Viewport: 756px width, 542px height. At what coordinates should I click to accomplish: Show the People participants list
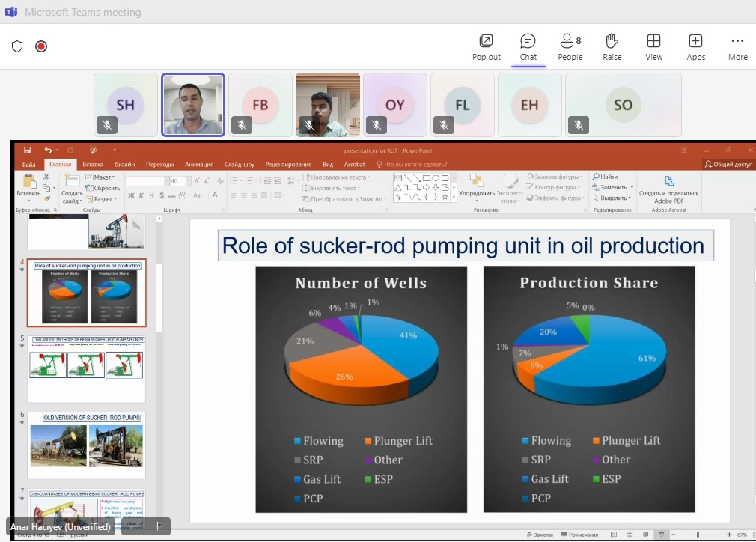click(570, 46)
